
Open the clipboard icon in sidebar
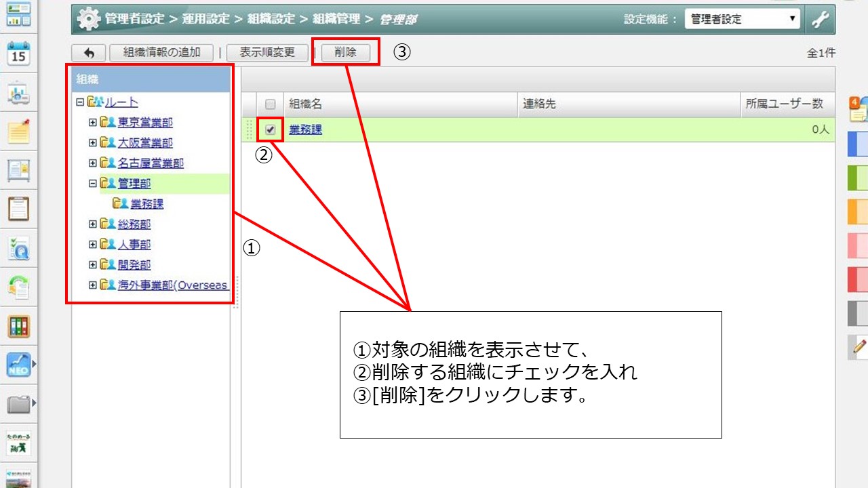(x=18, y=209)
